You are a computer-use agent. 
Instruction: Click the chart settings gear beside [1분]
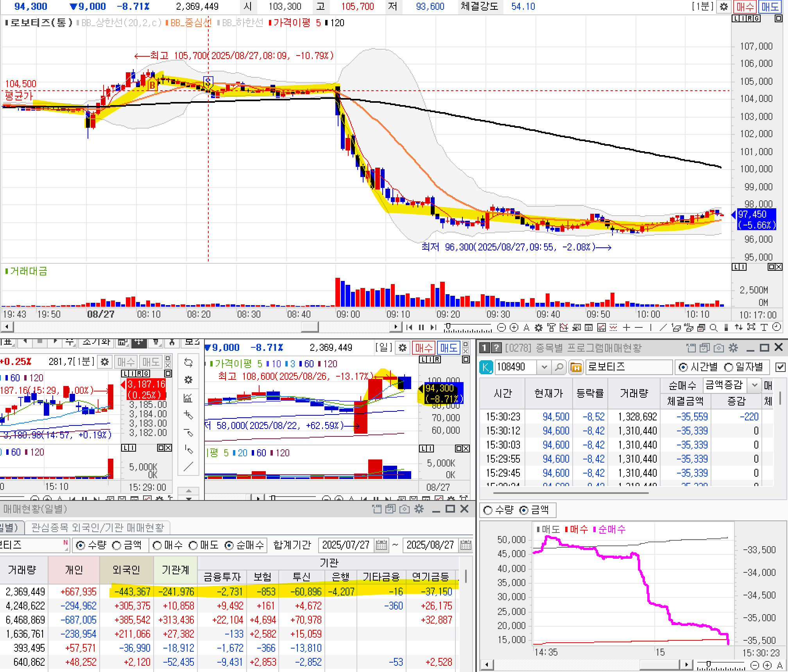tap(724, 7)
